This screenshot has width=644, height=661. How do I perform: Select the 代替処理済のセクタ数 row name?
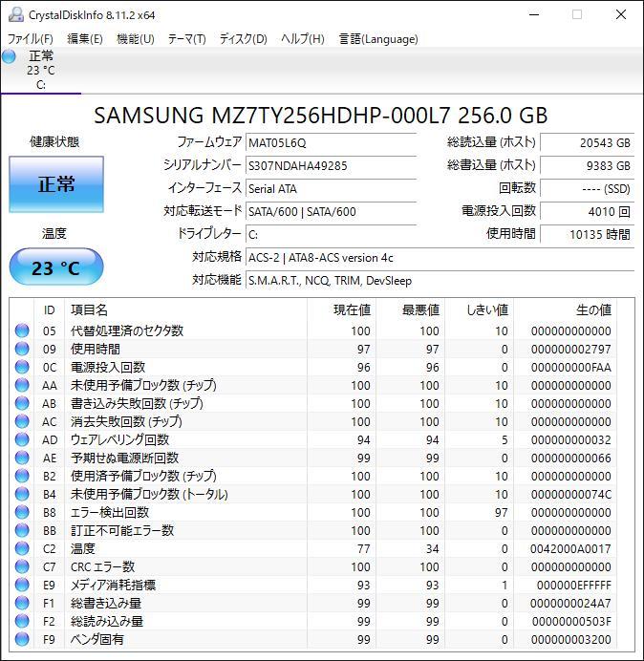point(127,330)
